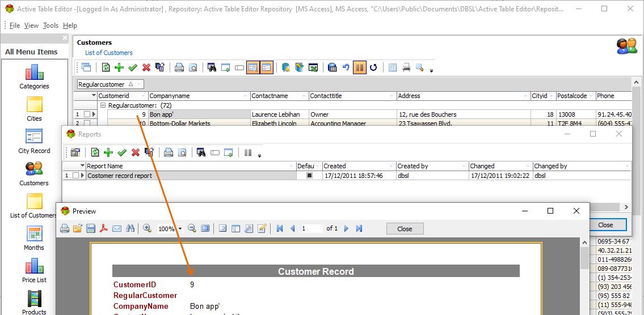Click Reports horizontal scrollbar right arrow
This screenshot has height=315, width=644.
click(626, 207)
